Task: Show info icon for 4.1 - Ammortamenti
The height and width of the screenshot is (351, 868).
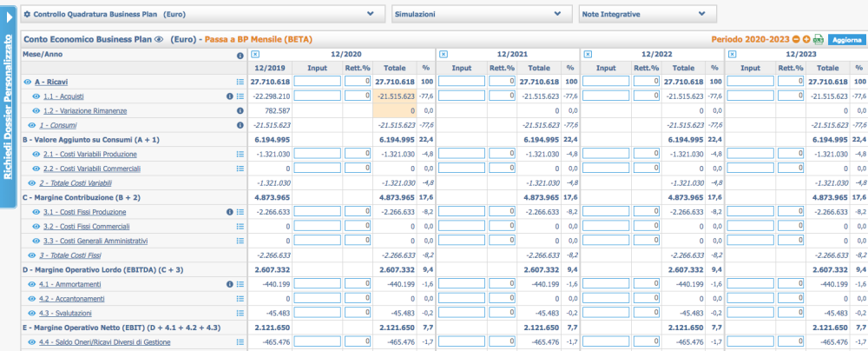Action: click(230, 284)
